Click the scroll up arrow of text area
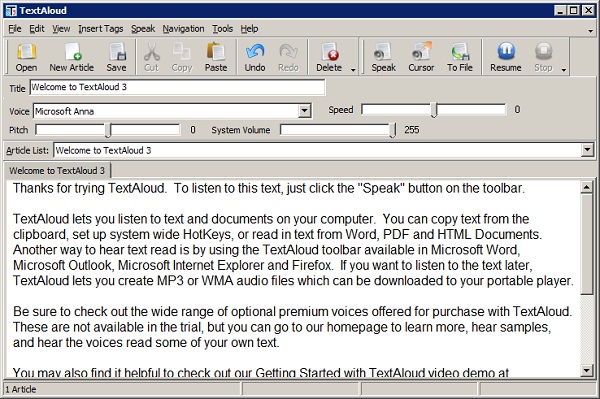 587,187
